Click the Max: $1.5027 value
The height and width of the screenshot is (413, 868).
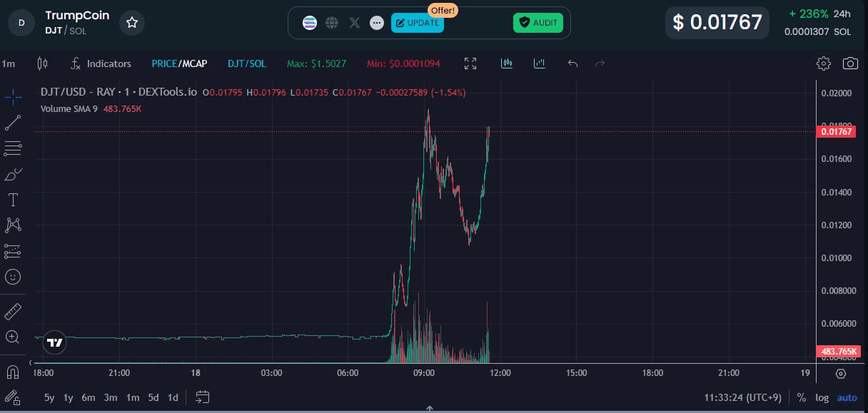(x=316, y=63)
